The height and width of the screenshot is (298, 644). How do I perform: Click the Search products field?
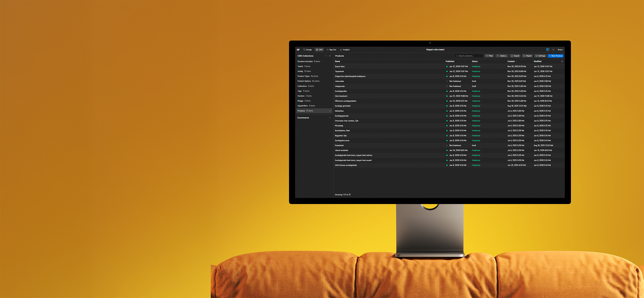(x=469, y=56)
